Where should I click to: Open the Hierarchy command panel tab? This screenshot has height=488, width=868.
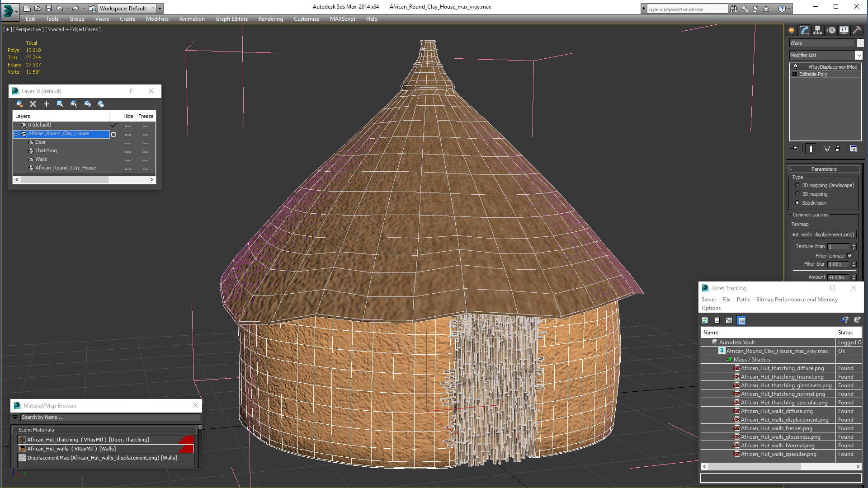[x=817, y=30]
